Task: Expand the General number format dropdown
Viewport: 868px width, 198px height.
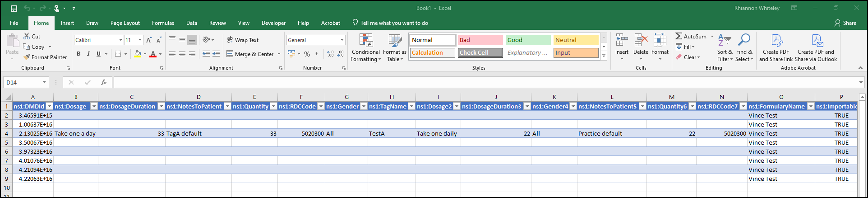Action: [342, 40]
